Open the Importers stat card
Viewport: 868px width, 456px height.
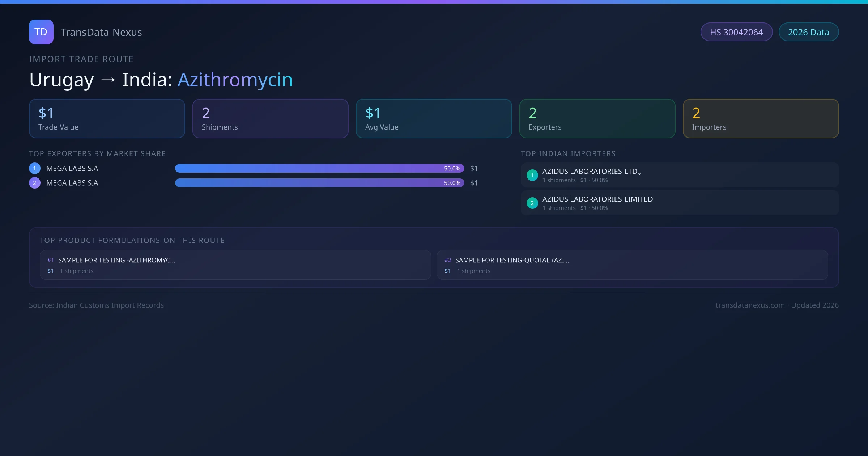tap(761, 118)
